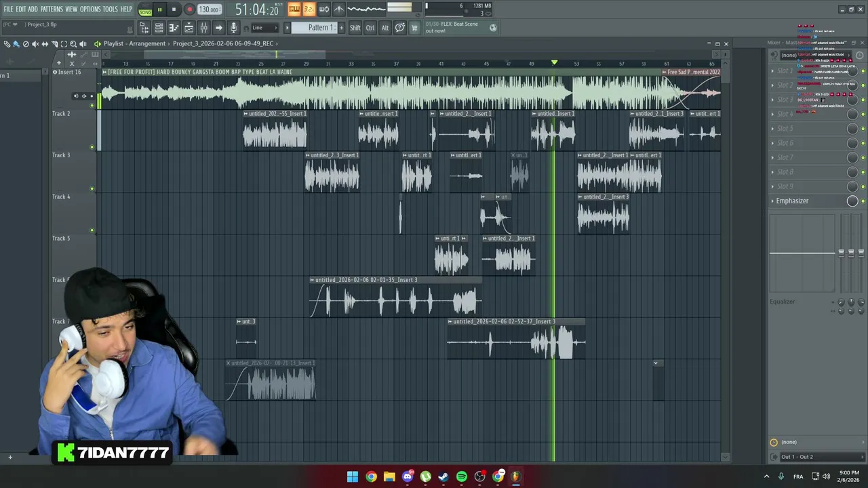Expand Slot 6 plugin menu arrow
This screenshot has height=488, width=868.
click(x=772, y=143)
